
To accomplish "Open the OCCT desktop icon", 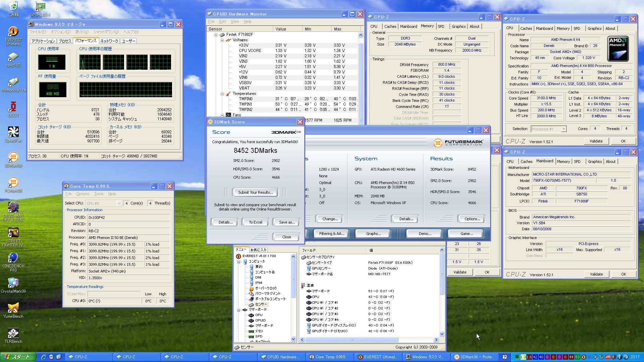I will 13,107.
